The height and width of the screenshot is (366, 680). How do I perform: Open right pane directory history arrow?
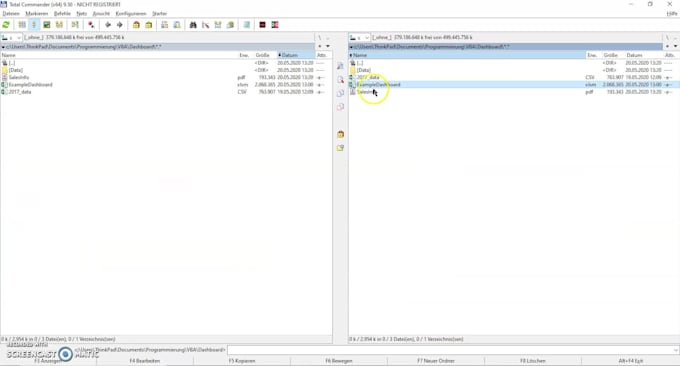tap(676, 46)
